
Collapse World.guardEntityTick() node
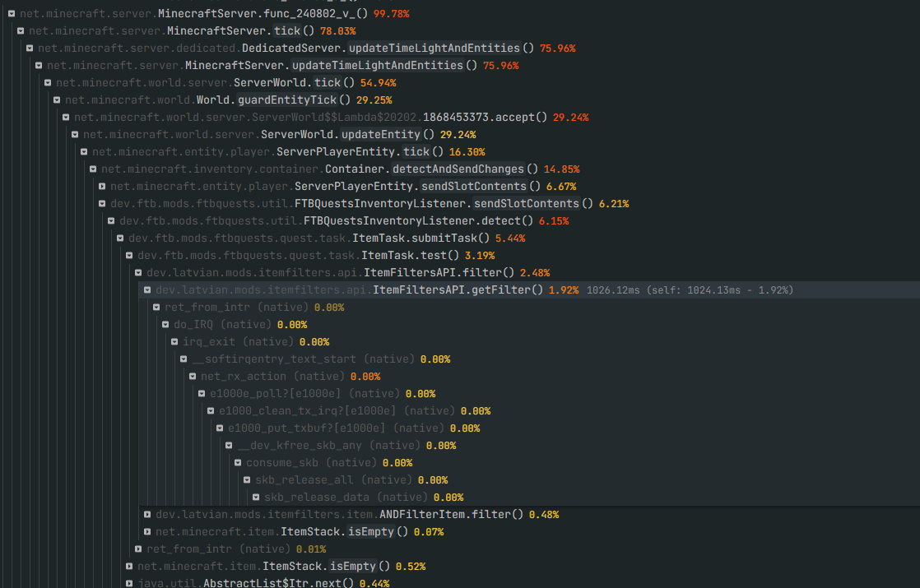tap(57, 100)
